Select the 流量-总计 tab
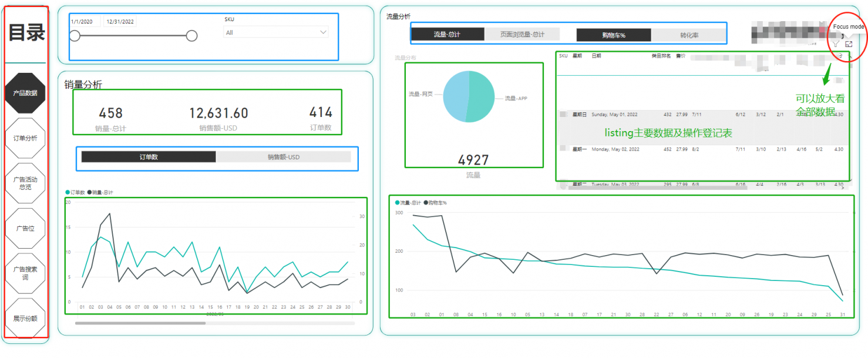 pos(447,35)
